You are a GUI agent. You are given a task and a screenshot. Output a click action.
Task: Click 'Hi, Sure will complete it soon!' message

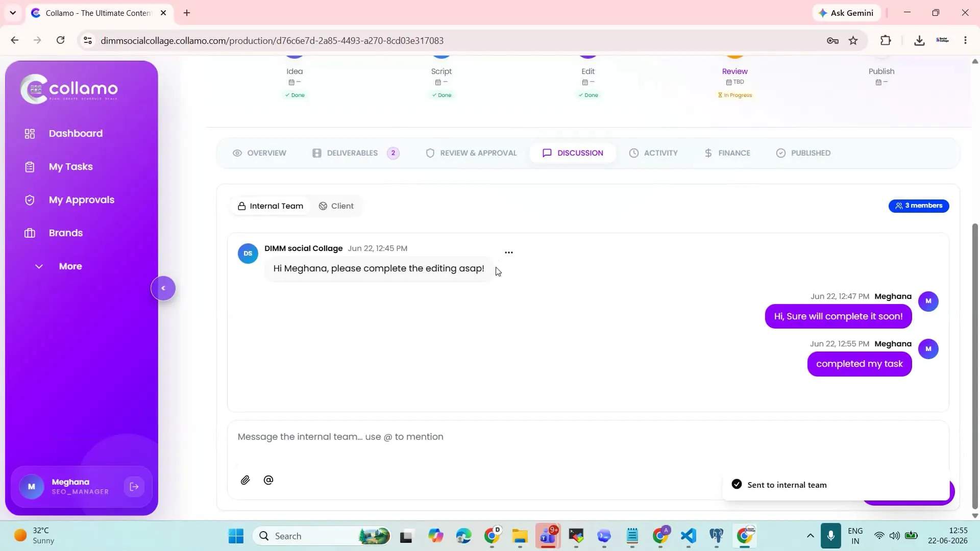pos(838,316)
